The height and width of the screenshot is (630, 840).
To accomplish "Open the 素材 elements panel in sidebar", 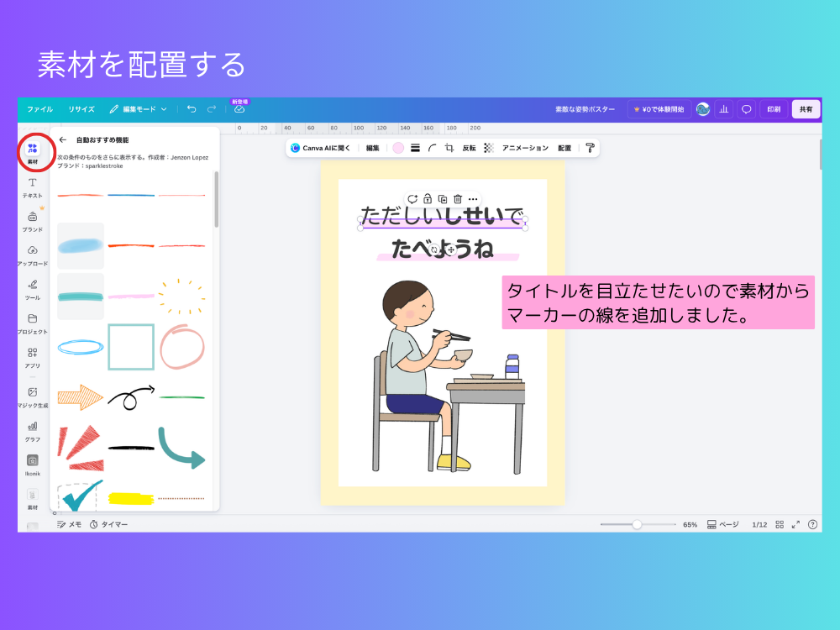I will pos(33,152).
